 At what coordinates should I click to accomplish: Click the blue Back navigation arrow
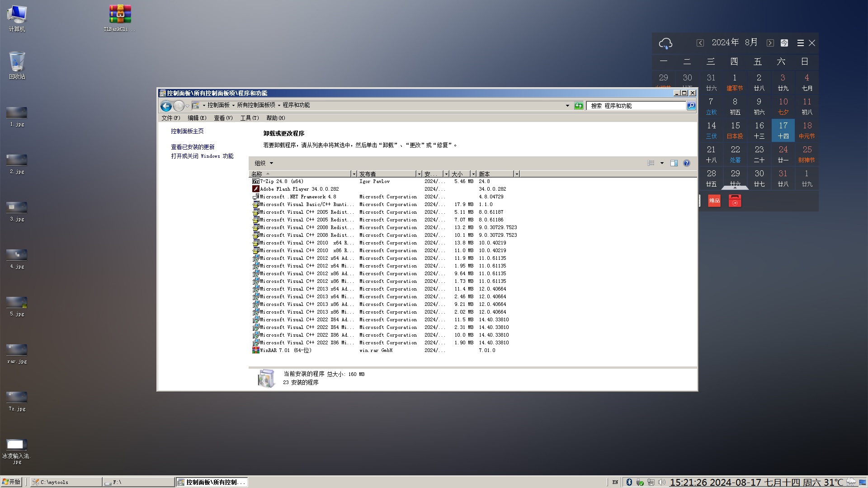pyautogui.click(x=166, y=106)
